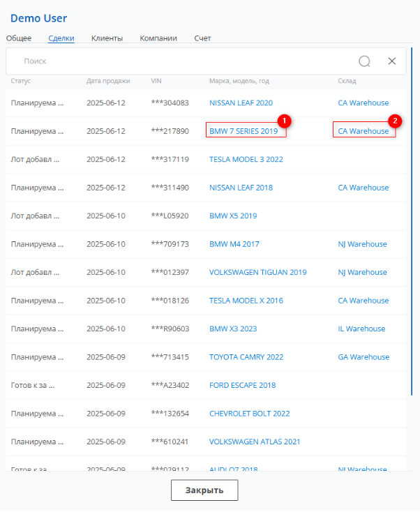This screenshot has width=420, height=512.
Task: Click Лот добавл... status in BMW X5 row
Action: [x=35, y=216]
